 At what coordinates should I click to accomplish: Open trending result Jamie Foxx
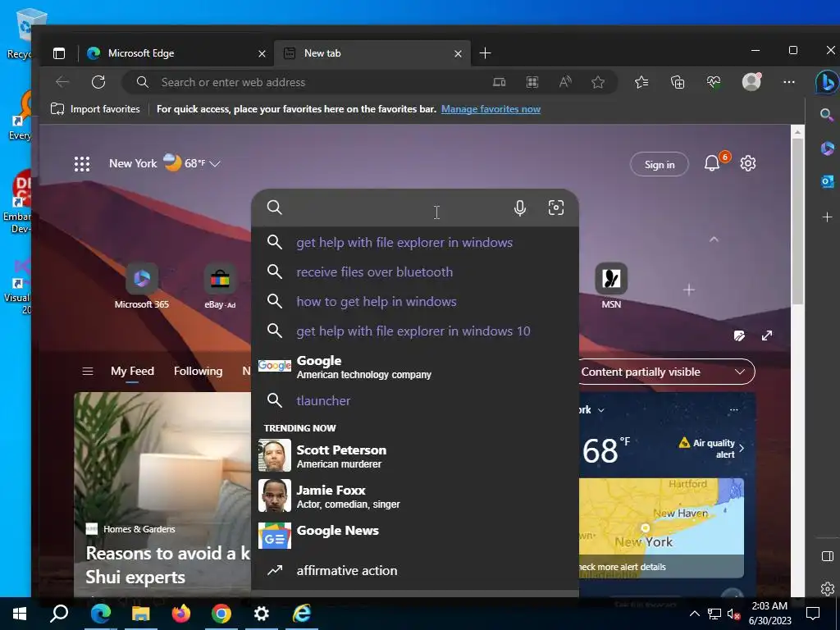(x=415, y=496)
